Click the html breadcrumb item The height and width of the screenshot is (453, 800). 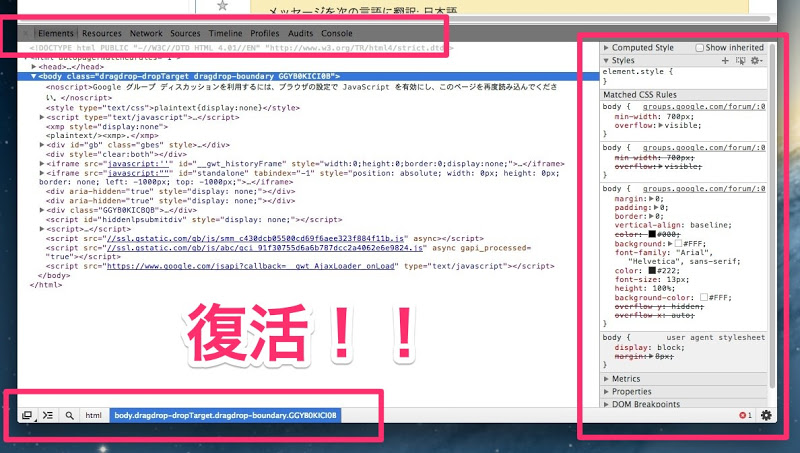tap(93, 415)
